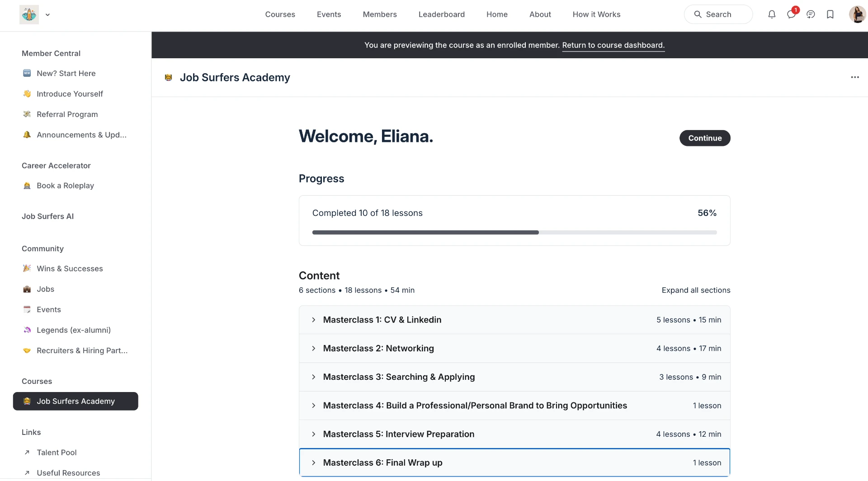868x481 pixels.
Task: Go to the Events nav item
Action: point(329,14)
